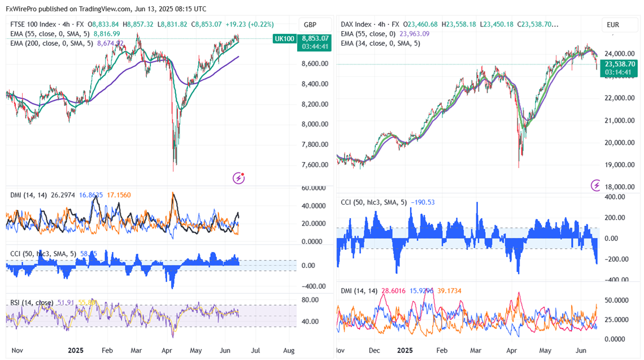Viewport: 644px width, 360px height.
Task: Click the Jul label on the FTSE time axis
Action: tap(255, 350)
